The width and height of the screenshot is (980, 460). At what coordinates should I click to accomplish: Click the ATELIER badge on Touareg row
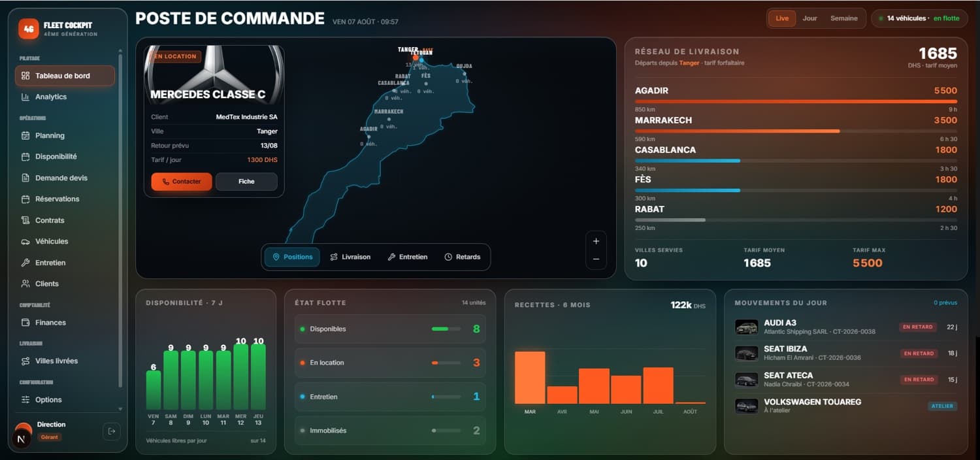(943, 406)
